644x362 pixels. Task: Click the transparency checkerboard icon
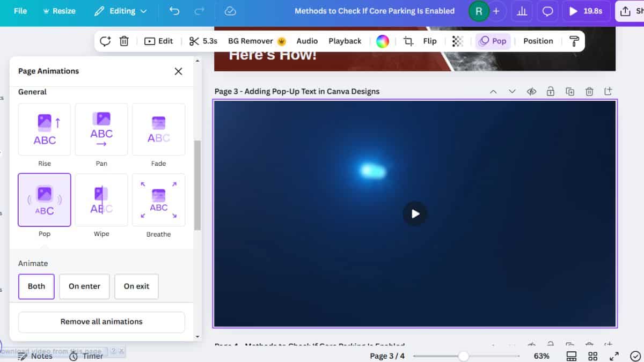[x=457, y=41]
